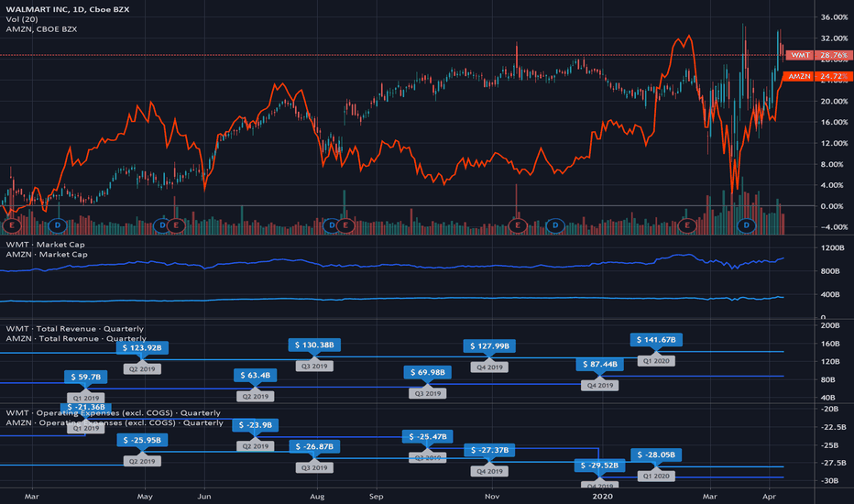
Task: Select the WMT 28.76% price label
Action: point(818,55)
